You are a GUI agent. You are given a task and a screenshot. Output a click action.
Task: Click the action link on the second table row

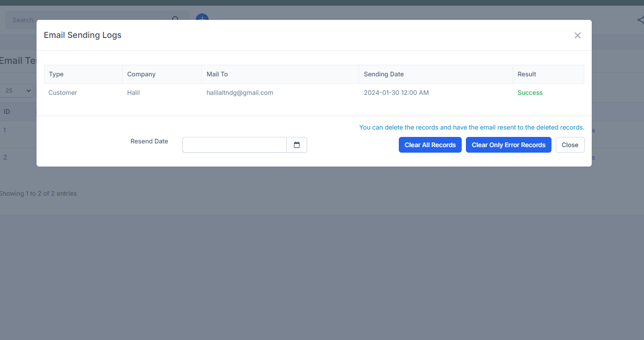coord(594,157)
